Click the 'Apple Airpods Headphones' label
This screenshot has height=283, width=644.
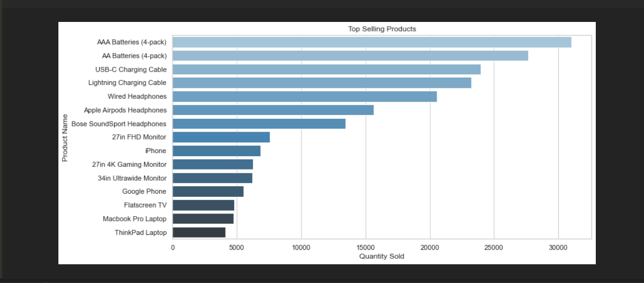(125, 110)
